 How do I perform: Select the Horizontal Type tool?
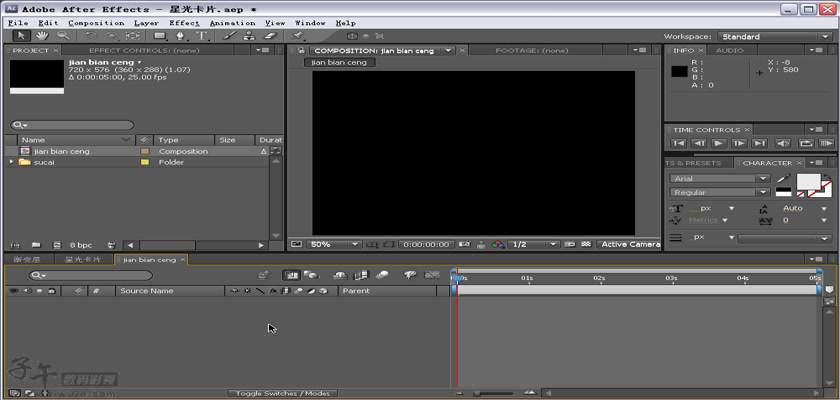pos(201,36)
